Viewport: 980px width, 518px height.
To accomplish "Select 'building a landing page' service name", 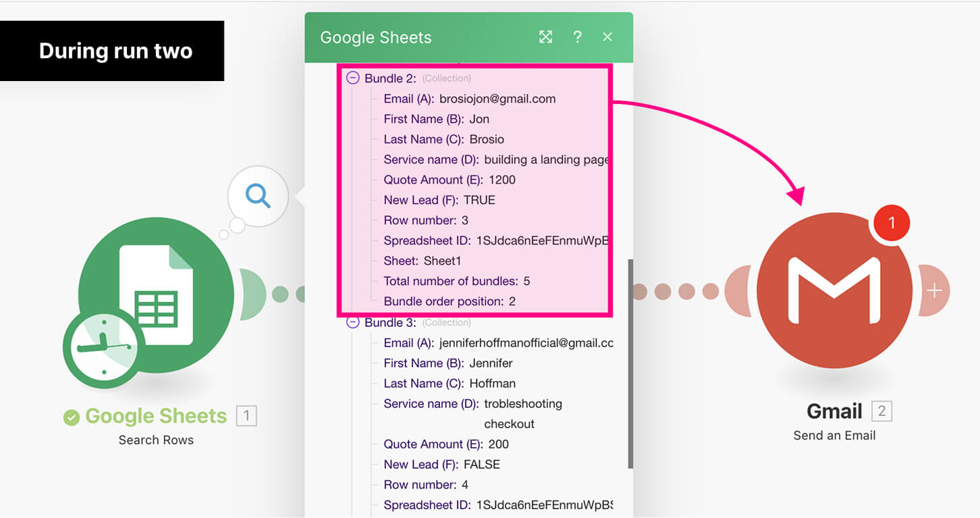I will pyautogui.click(x=546, y=159).
